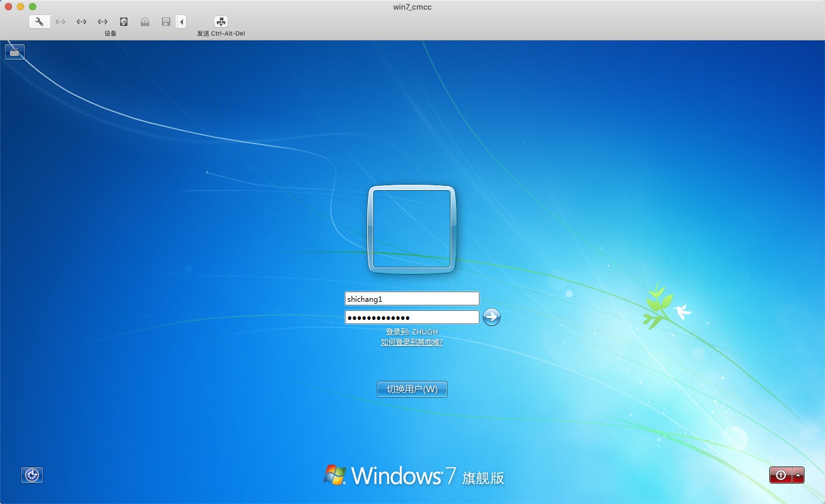Click the hard disk device icon
Viewport: 825px width, 504px height.
pos(124,22)
